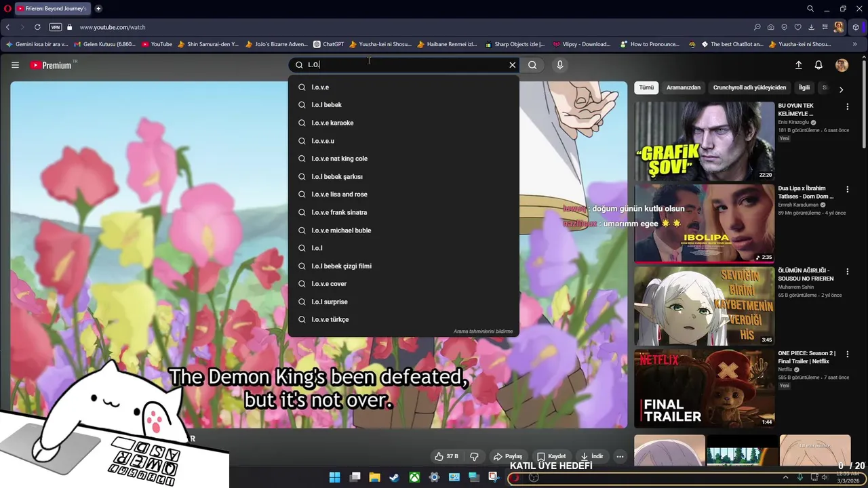Screen dimensions: 868x488
Task: Open a new browser tab with plus
Action: point(98,9)
